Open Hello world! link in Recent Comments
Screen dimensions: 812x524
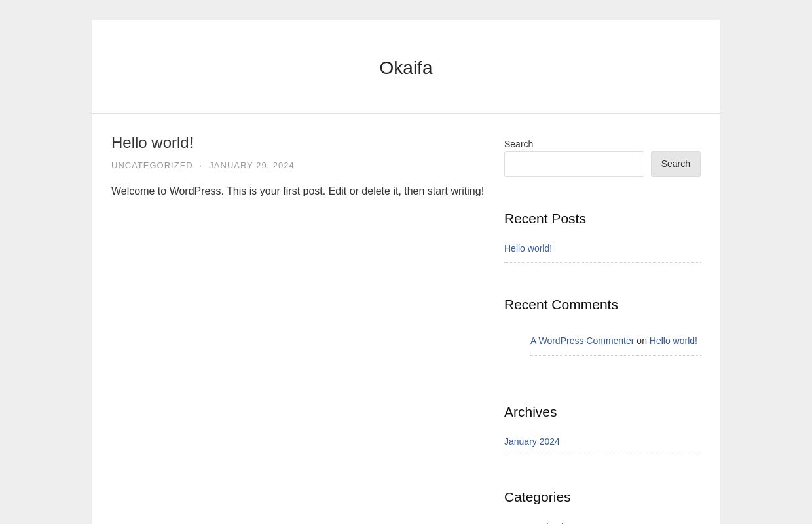click(673, 341)
